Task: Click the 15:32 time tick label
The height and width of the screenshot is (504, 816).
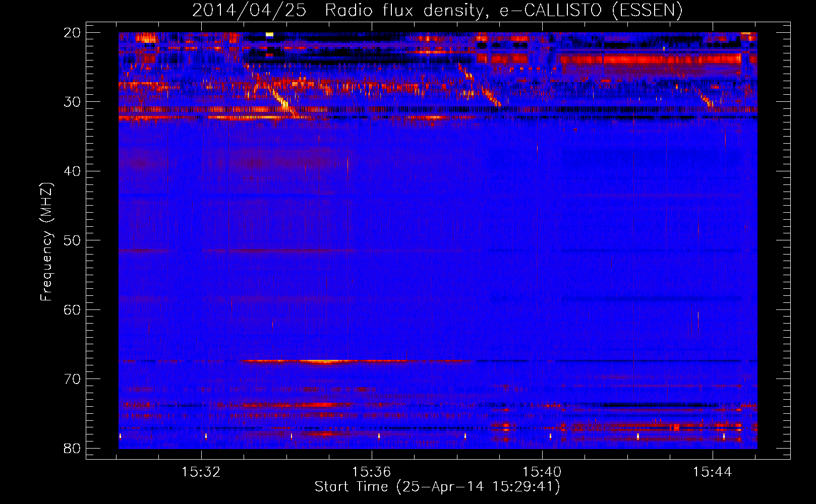Action: point(201,472)
